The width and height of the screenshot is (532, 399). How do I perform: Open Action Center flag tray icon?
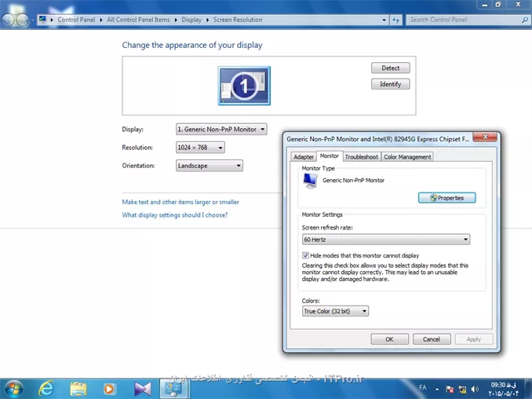point(450,389)
